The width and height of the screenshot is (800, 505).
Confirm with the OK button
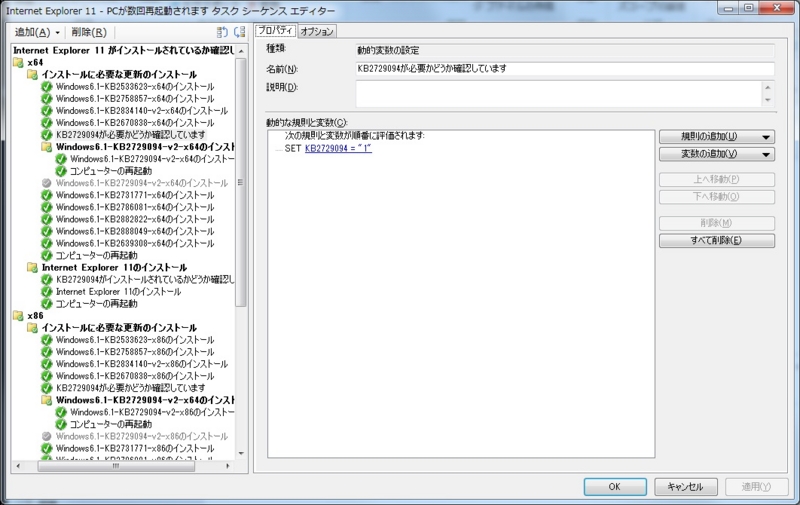(615, 487)
